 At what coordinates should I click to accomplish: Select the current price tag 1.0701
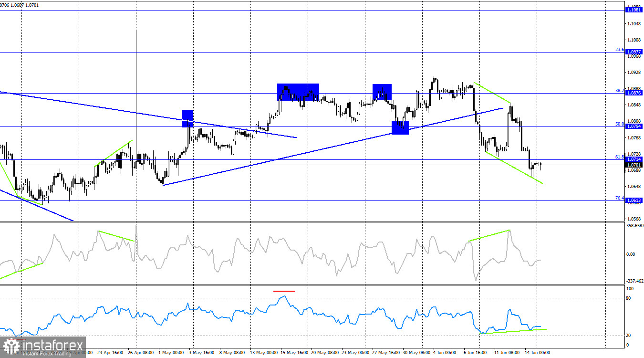[634, 165]
